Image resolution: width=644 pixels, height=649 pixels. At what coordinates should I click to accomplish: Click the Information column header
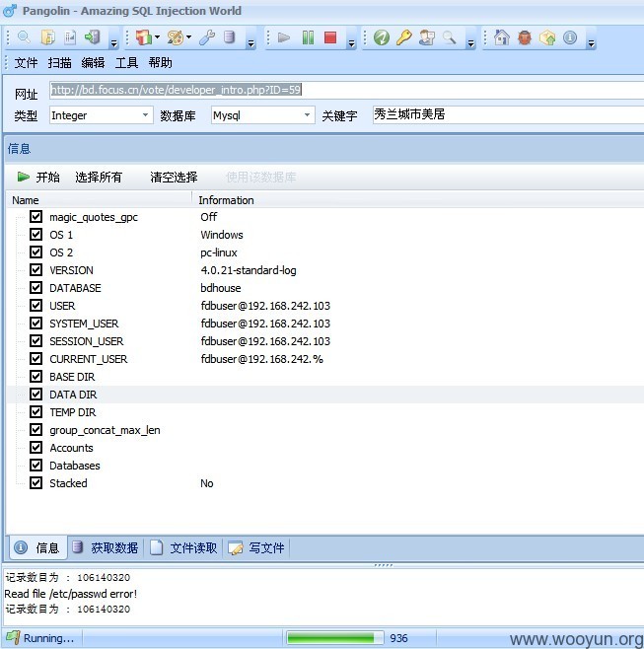click(418, 200)
